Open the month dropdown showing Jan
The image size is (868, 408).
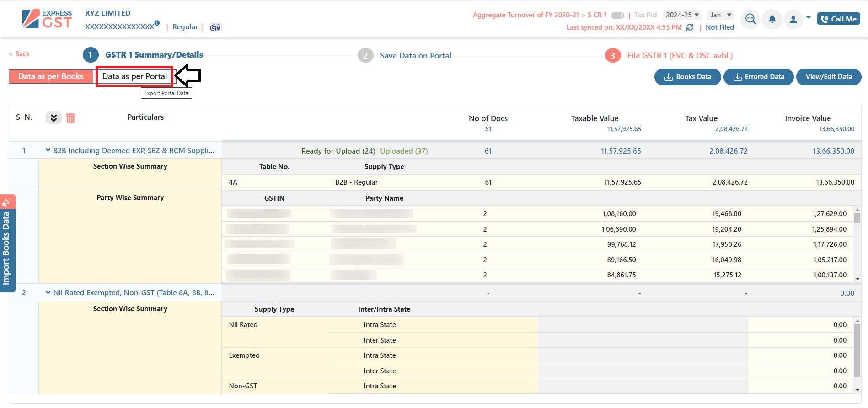720,15
